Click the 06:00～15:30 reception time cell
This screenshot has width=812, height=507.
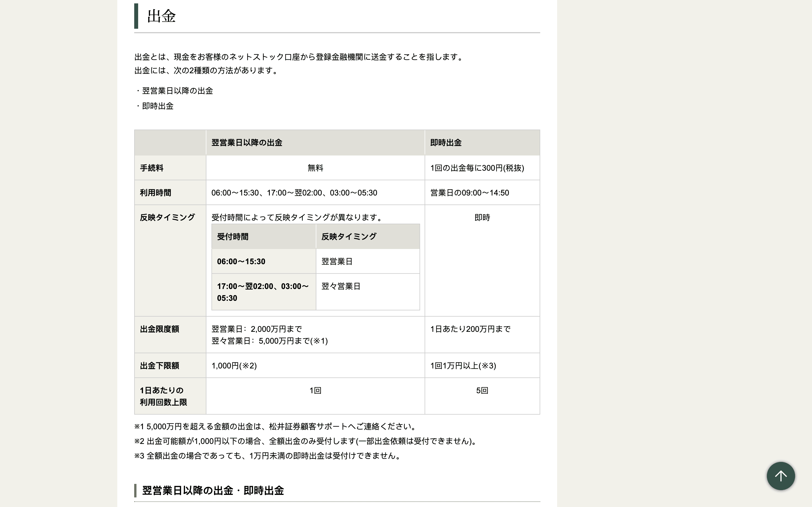coord(241,262)
